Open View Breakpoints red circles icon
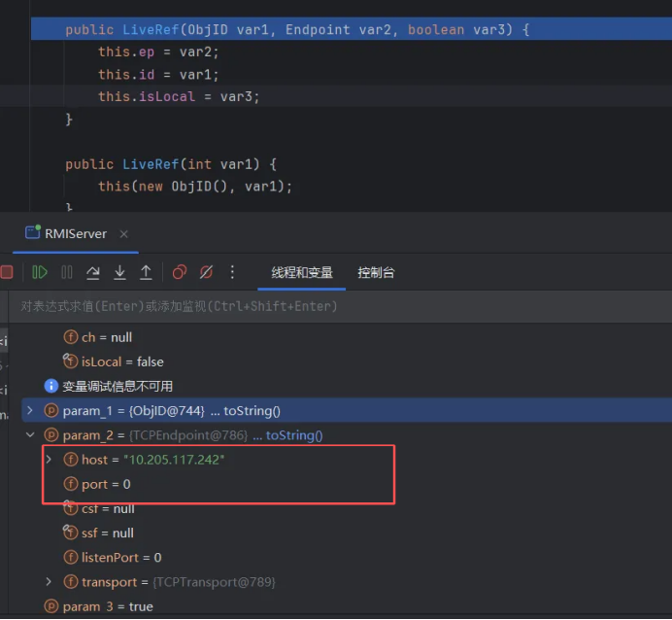Viewport: 672px width, 620px height. point(180,273)
